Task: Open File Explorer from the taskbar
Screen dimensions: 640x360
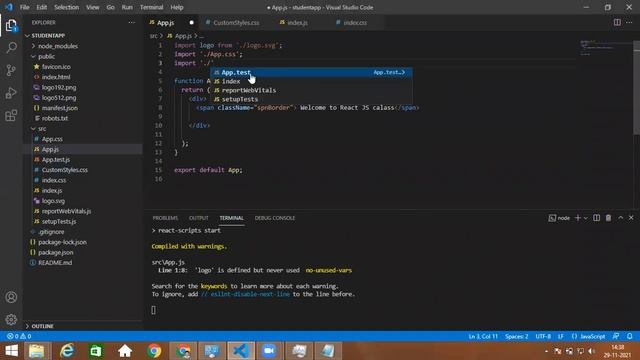Action: point(37,351)
